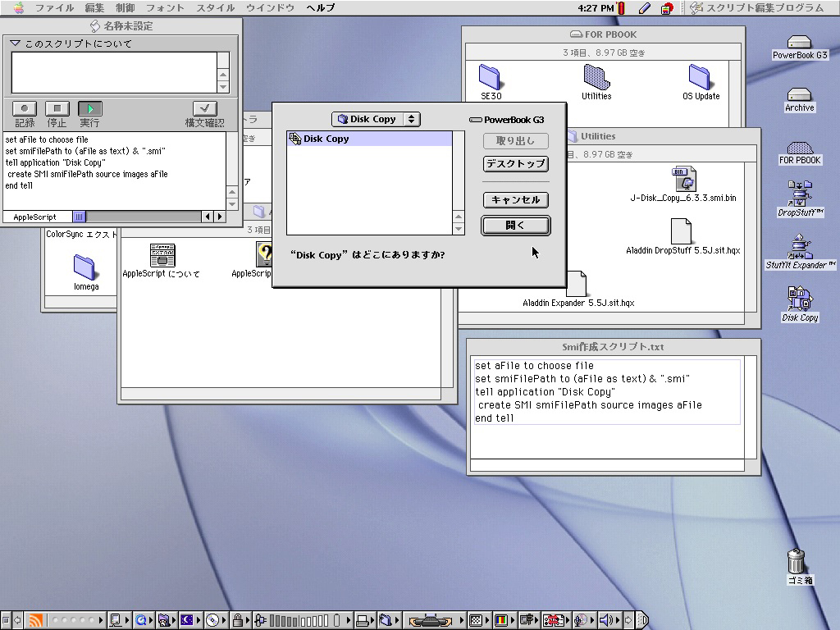Click the control strip close box at far left
840x630 pixels.
click(x=6, y=620)
